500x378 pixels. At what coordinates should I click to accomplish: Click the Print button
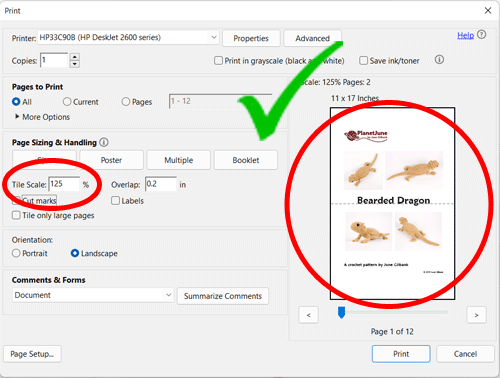coord(401,354)
